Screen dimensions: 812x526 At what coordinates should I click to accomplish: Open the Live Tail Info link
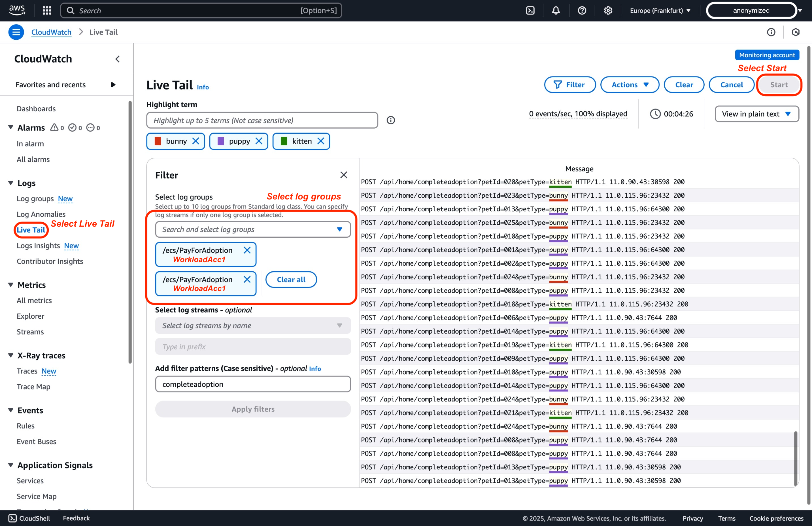click(x=203, y=87)
